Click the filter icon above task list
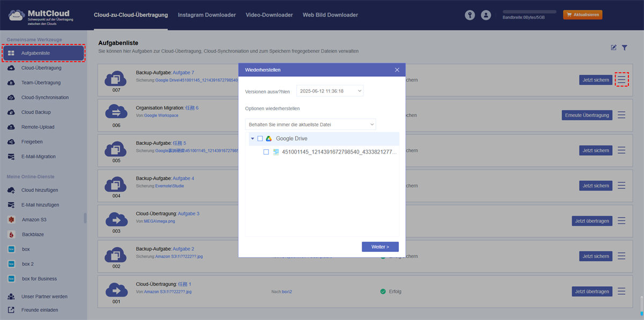The width and height of the screenshot is (644, 320). (x=625, y=48)
